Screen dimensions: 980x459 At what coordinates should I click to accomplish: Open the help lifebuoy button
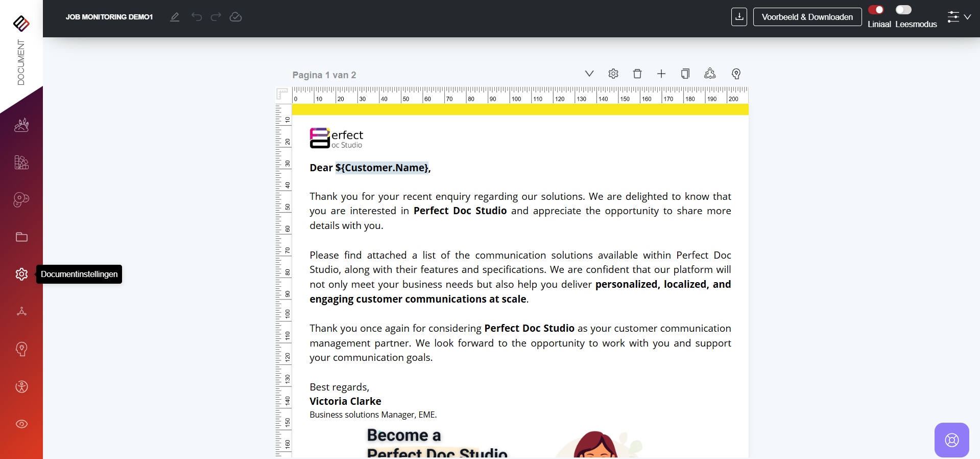point(951,440)
